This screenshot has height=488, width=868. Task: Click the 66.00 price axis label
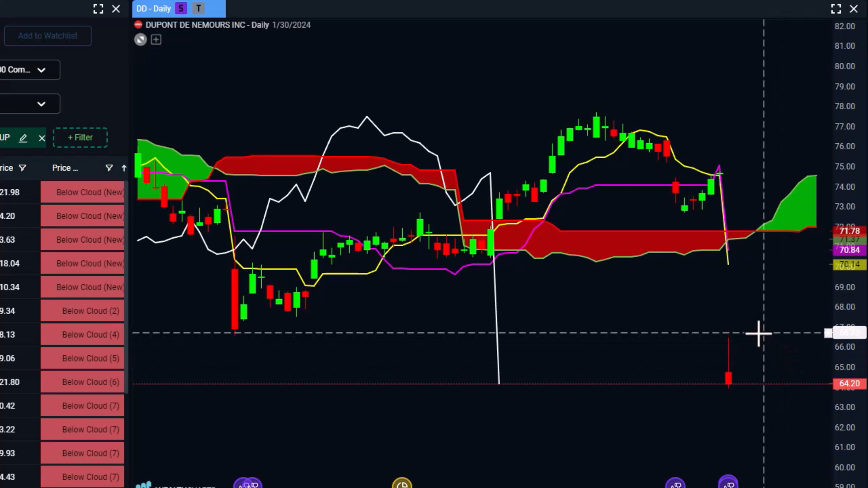(844, 347)
